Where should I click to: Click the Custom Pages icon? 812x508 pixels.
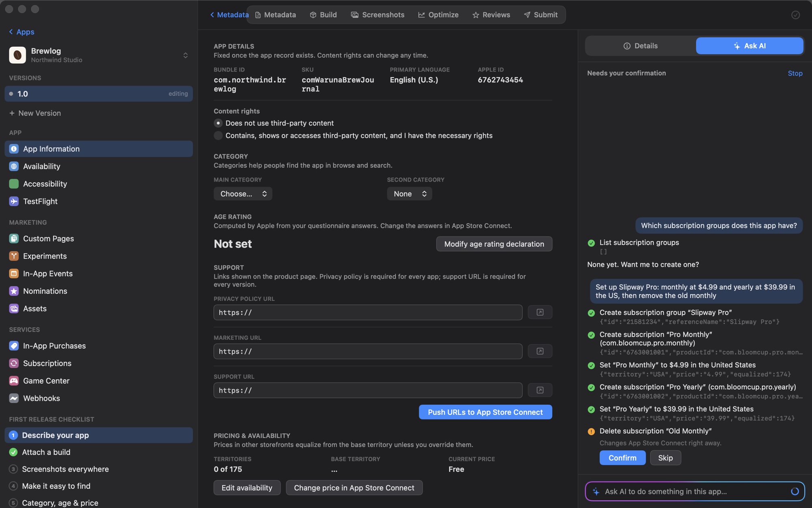click(x=14, y=239)
